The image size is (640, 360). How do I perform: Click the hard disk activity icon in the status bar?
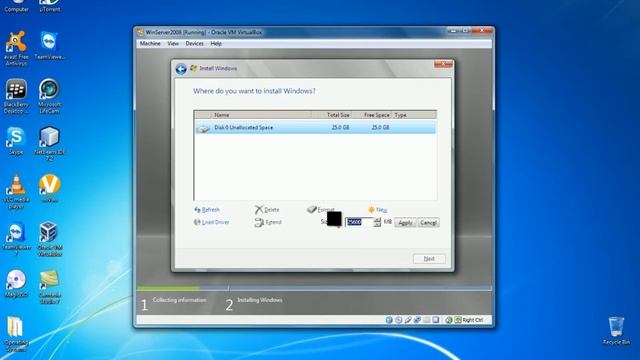pos(389,320)
